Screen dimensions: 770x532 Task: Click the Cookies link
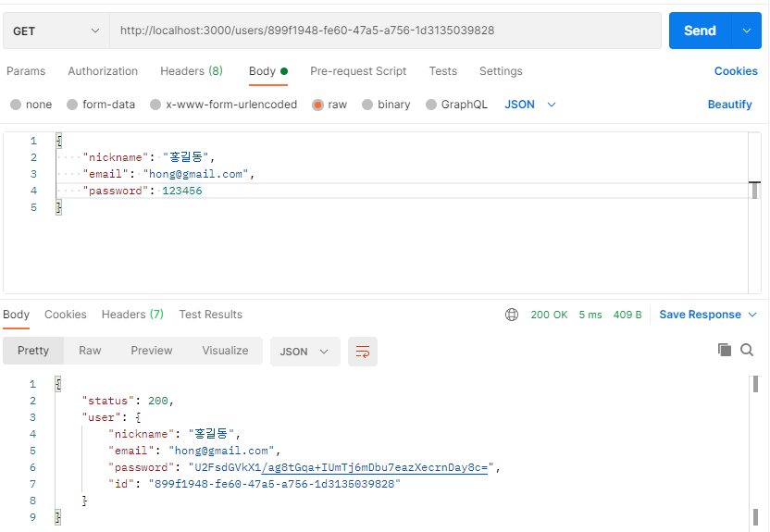tap(736, 71)
